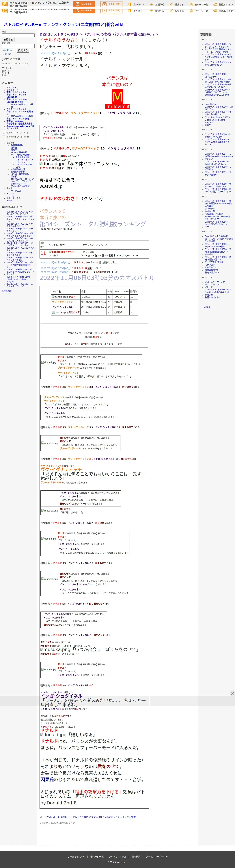This screenshot has height=868, width=235.
Task: Close the floating banner with the X
Action: tap(232, 693)
